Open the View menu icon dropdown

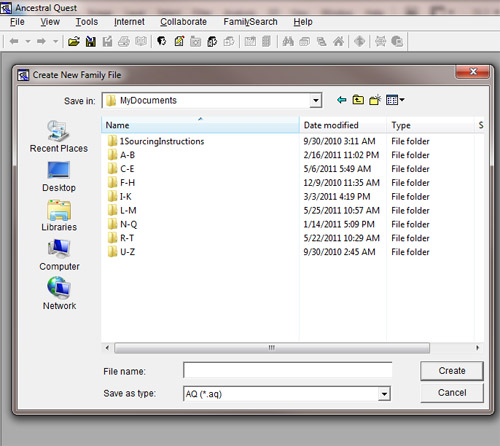click(x=395, y=100)
